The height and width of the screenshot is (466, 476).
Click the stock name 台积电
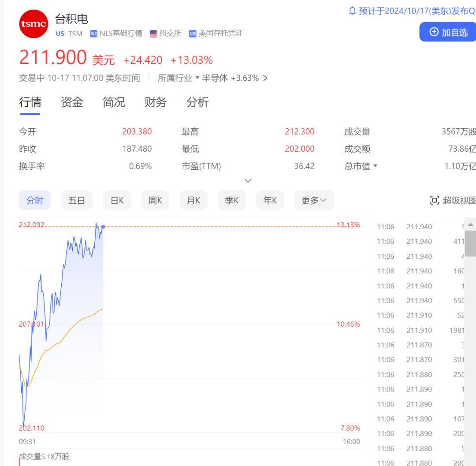[x=71, y=19]
